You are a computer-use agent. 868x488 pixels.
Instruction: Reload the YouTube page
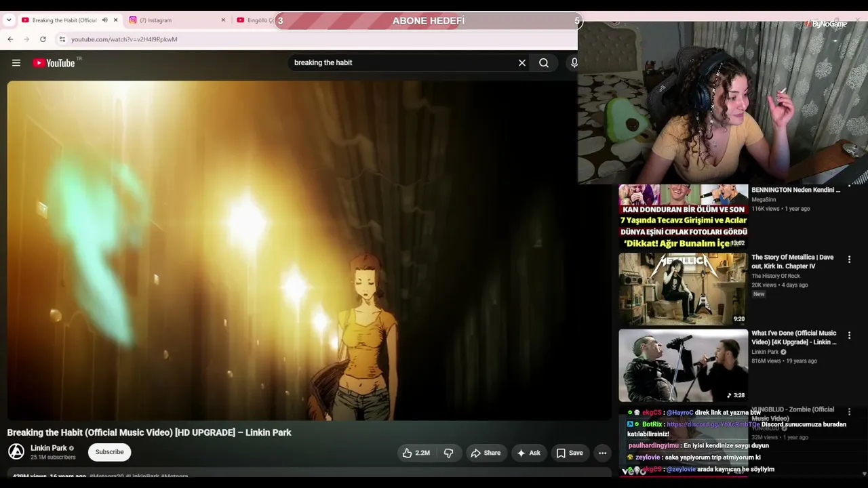[43, 39]
